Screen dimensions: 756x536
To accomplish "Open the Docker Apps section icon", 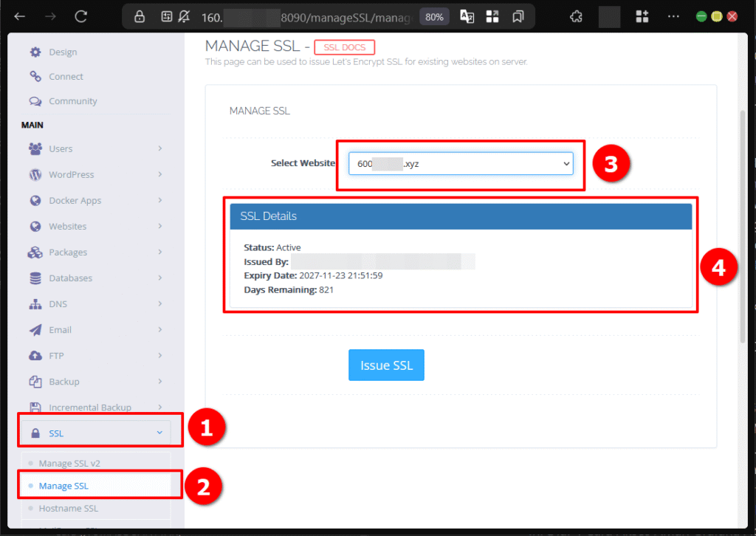I will [36, 200].
